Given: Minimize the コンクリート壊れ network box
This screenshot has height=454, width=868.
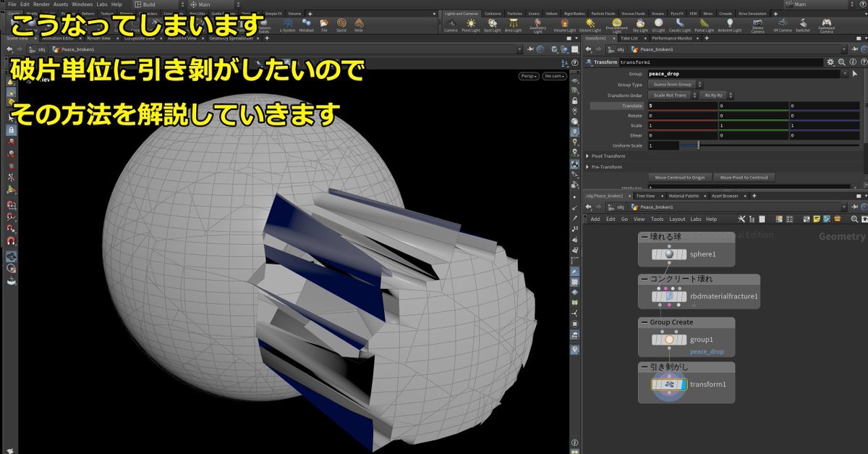Looking at the screenshot, I should 644,279.
